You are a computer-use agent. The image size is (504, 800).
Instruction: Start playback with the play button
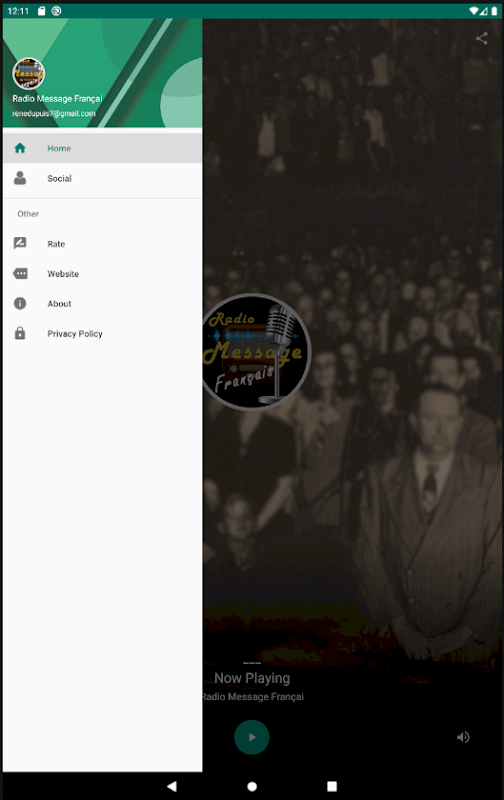[x=251, y=737]
